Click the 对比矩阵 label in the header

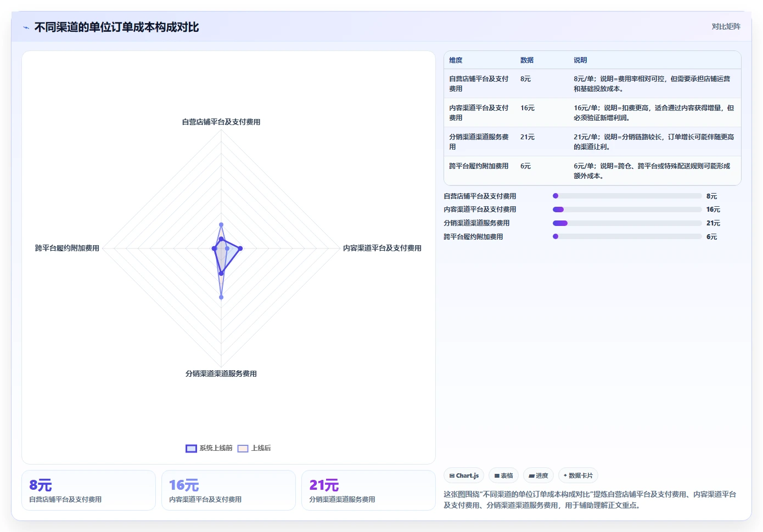click(726, 26)
